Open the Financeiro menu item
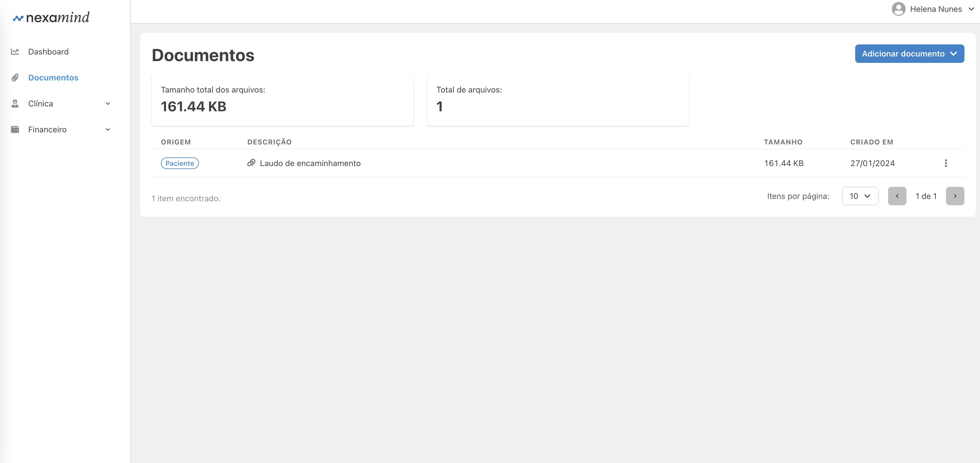The width and height of the screenshot is (980, 463). [47, 129]
